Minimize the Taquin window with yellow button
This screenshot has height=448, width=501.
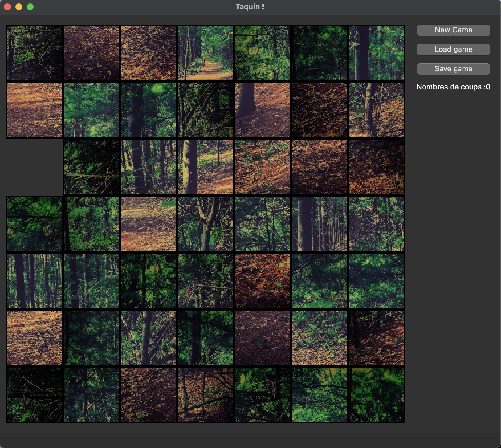click(x=19, y=7)
